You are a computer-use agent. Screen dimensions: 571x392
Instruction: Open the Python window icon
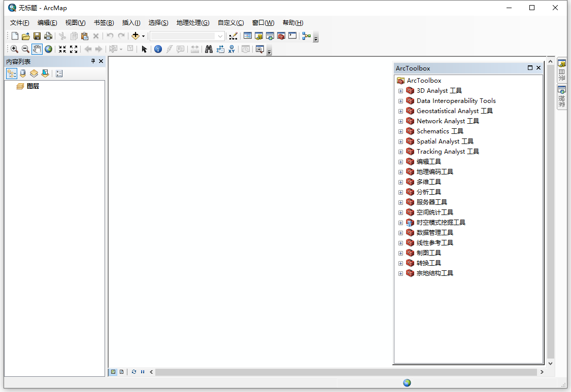point(292,35)
